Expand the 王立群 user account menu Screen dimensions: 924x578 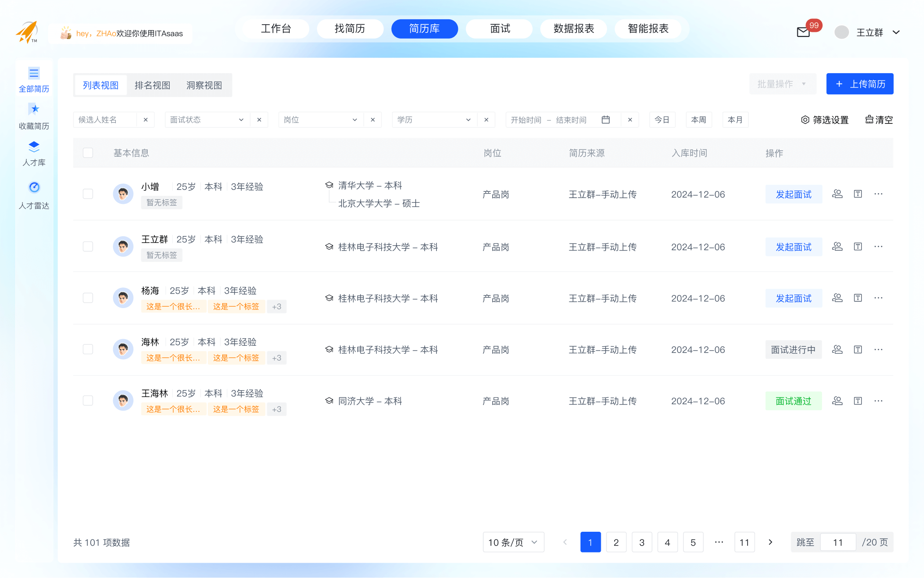tap(896, 32)
